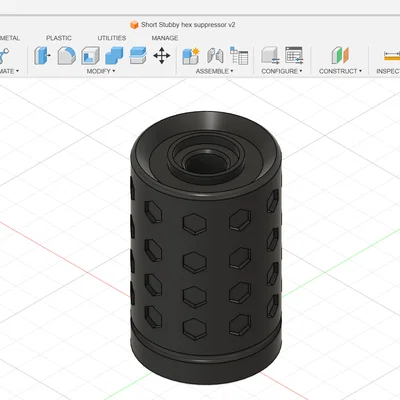Open the INSPECT panel menu
400x400 pixels.
point(388,71)
